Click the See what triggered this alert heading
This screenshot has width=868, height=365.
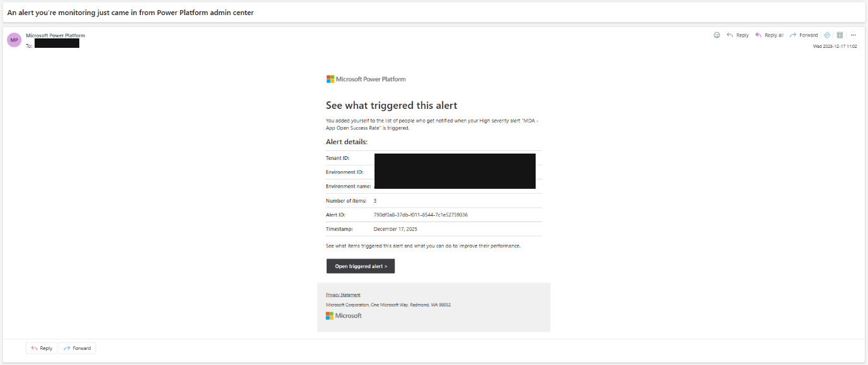pyautogui.click(x=392, y=105)
